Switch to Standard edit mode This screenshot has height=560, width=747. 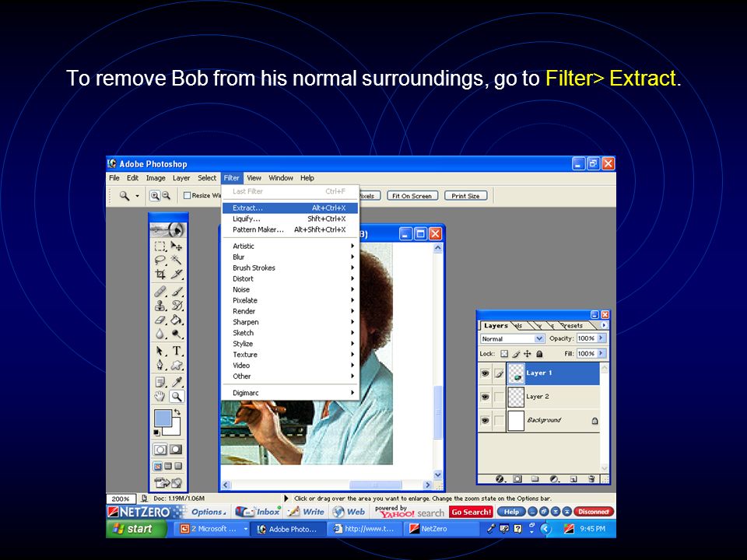[x=160, y=449]
